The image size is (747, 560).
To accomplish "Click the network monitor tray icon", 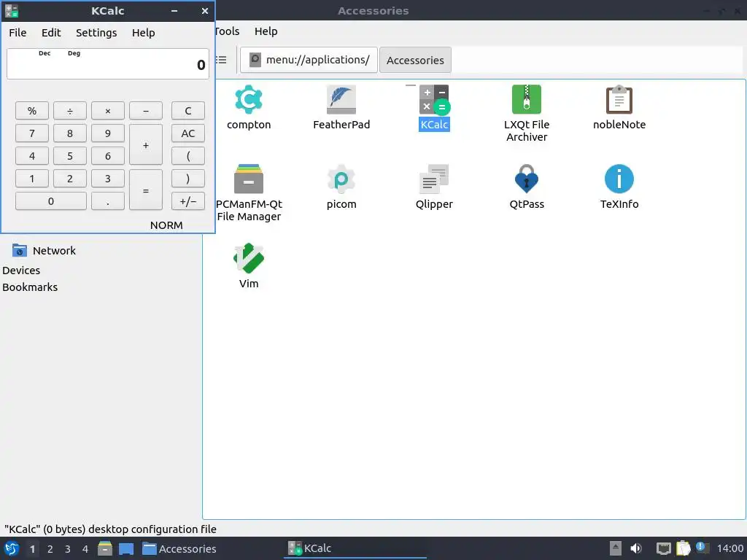I will (x=663, y=548).
